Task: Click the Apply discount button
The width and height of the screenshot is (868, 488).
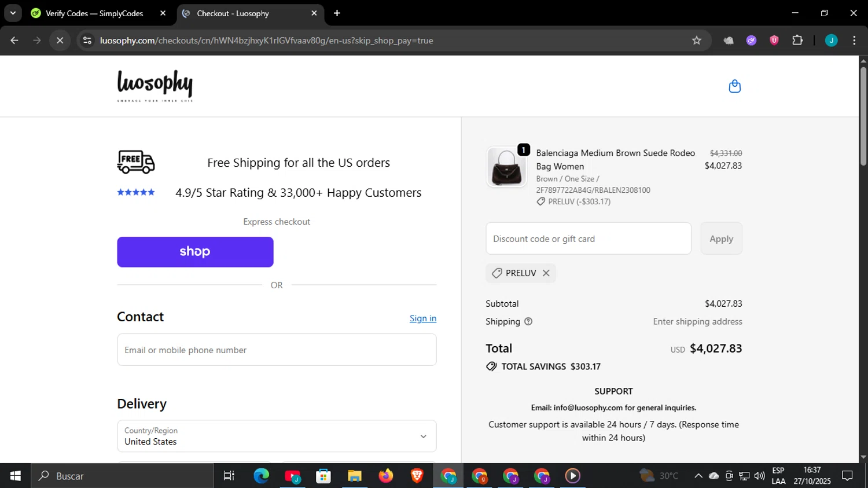Action: point(721,239)
